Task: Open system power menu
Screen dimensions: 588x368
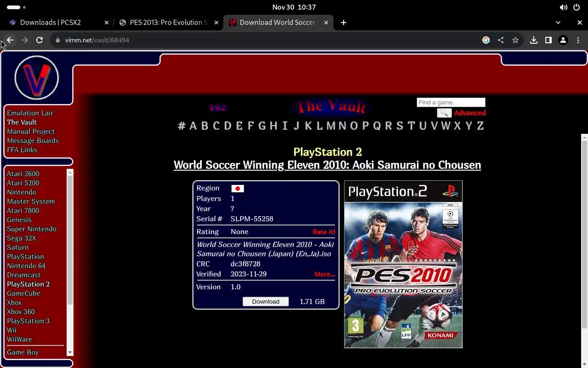Action: [577, 7]
